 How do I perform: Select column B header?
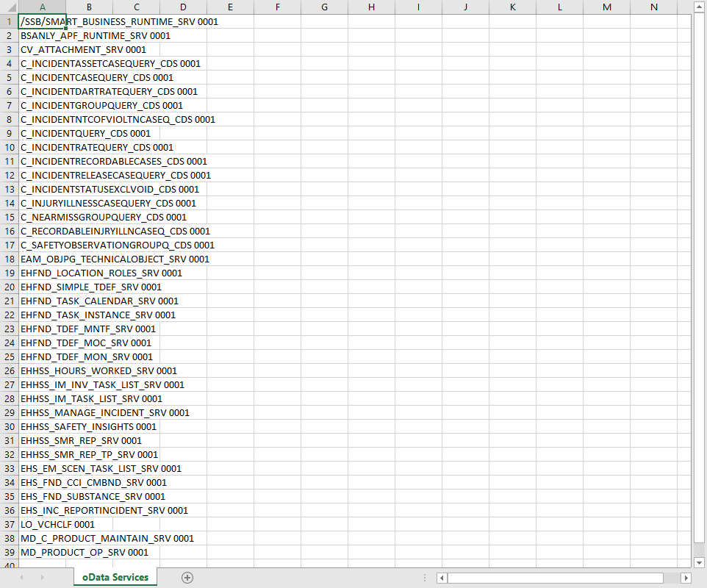[89, 7]
